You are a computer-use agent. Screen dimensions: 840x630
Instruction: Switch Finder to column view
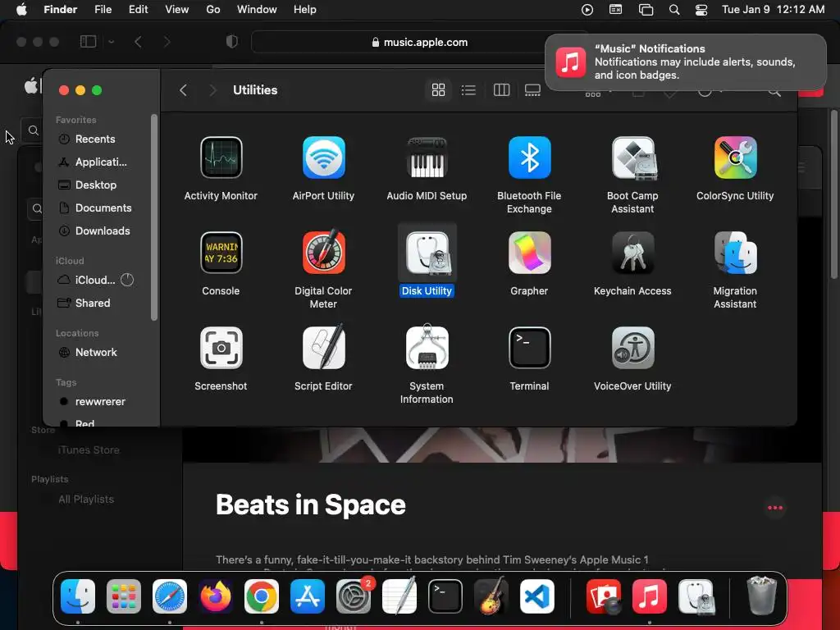tap(501, 90)
